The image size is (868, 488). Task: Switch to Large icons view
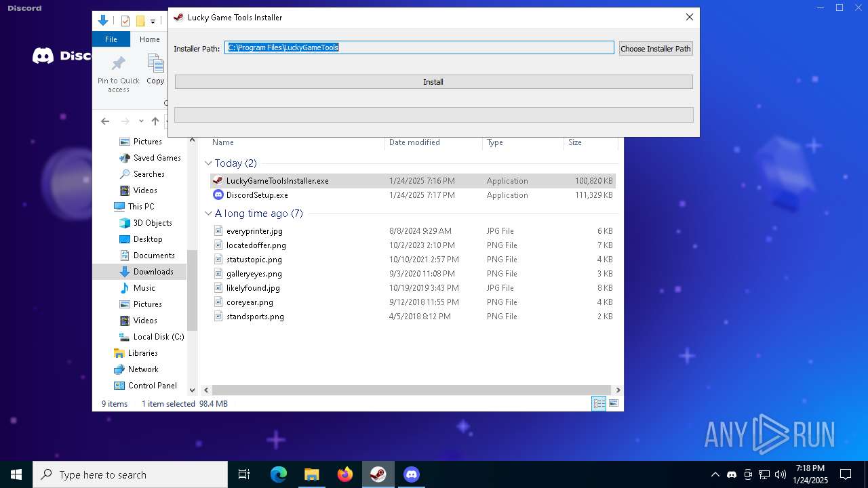[x=614, y=403]
